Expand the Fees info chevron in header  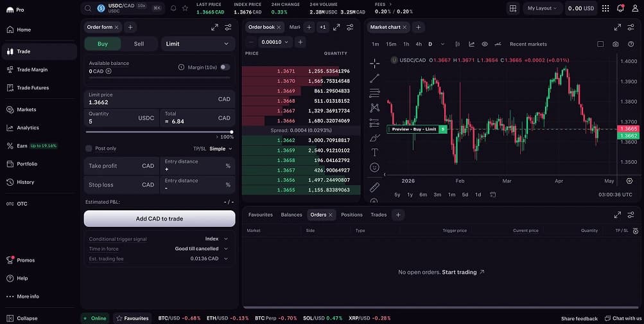(390, 4)
